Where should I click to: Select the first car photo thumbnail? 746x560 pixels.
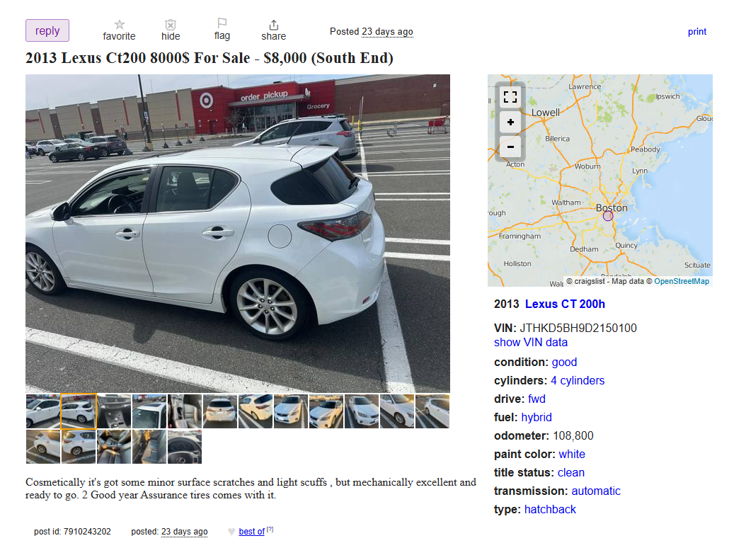[x=43, y=411]
